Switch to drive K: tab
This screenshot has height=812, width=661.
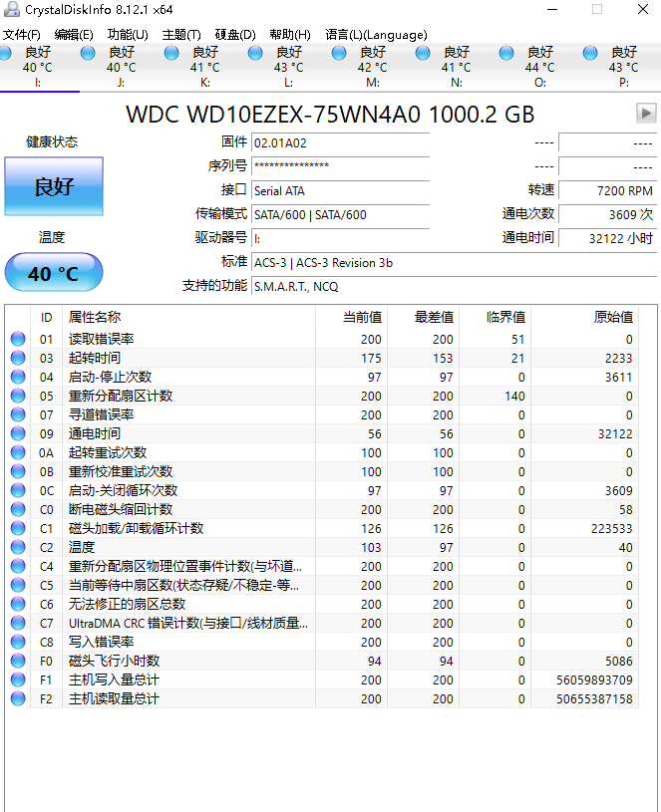pos(205,68)
